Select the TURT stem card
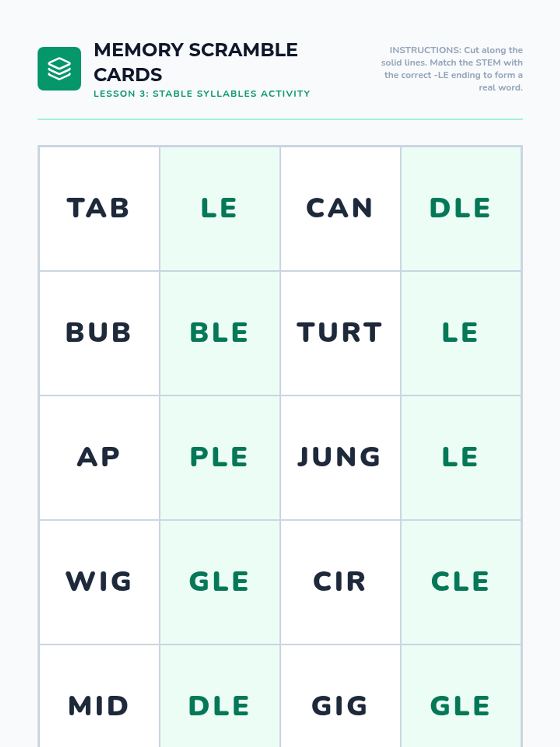 (340, 333)
